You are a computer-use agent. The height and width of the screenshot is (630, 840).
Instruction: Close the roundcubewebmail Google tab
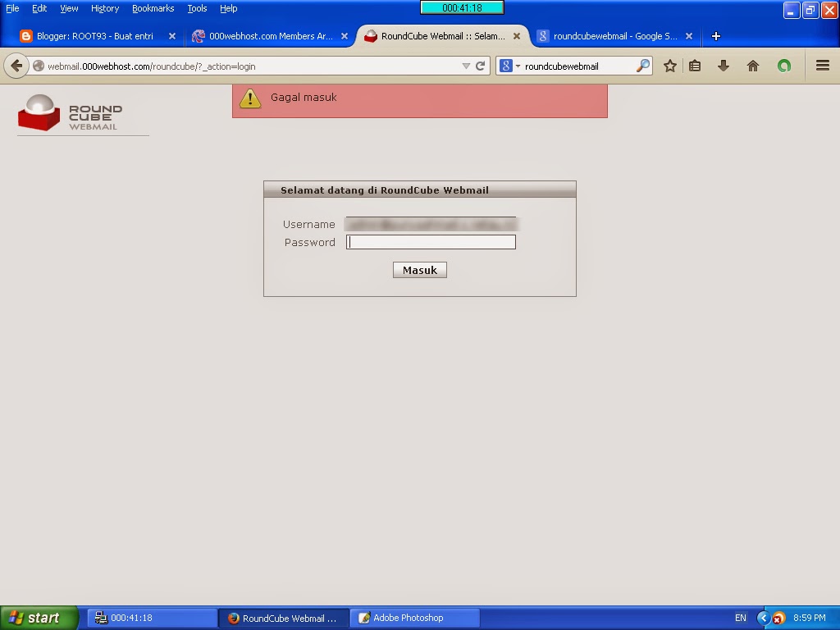(x=689, y=36)
